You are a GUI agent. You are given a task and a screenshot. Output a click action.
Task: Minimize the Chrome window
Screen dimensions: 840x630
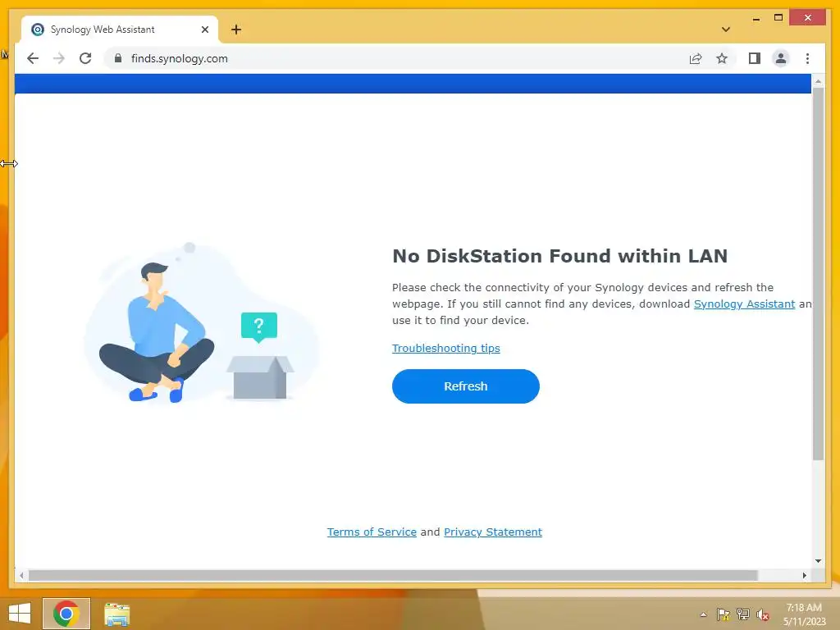coord(756,18)
